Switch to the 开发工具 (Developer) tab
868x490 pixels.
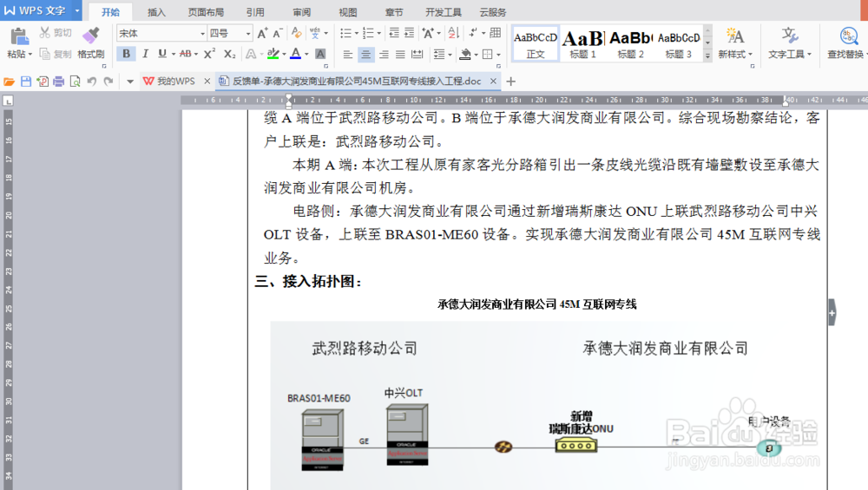[444, 12]
